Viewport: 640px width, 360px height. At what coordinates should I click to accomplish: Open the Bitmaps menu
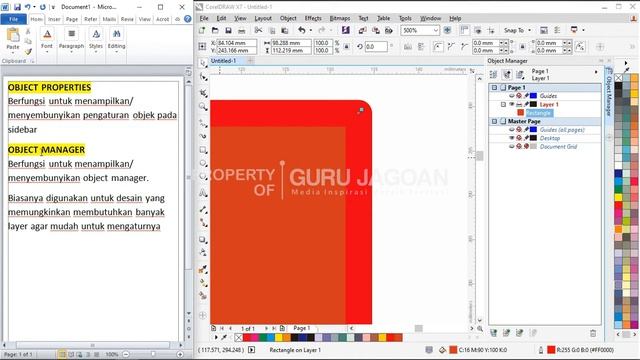point(340,18)
